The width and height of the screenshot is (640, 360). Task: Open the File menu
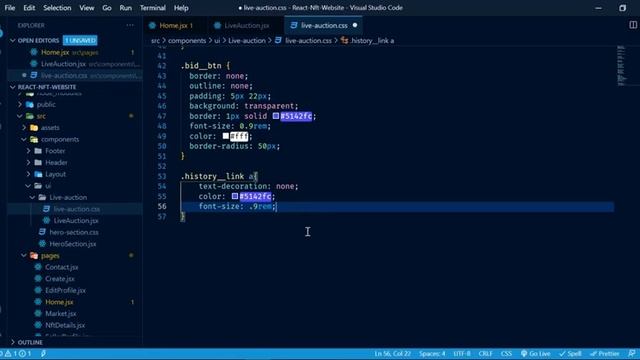(x=9, y=8)
